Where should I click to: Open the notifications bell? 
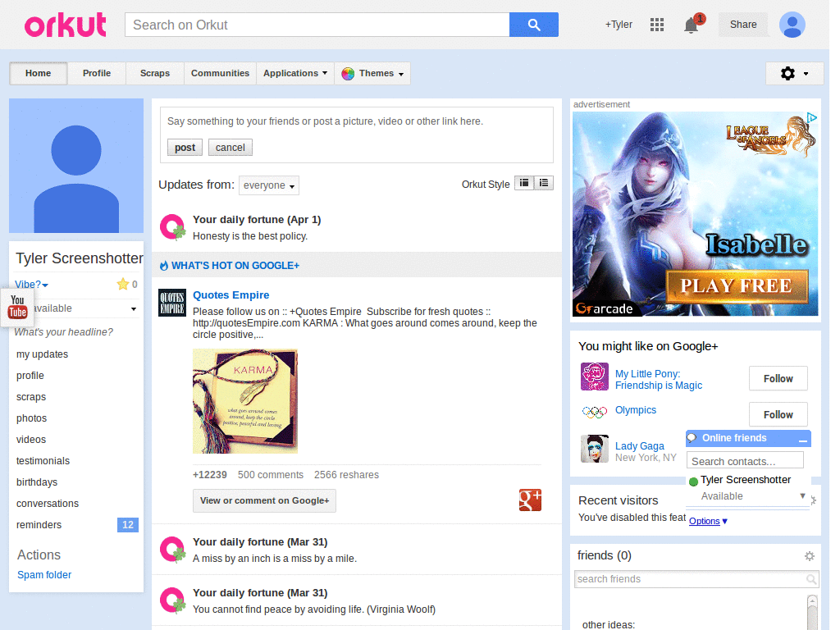(x=691, y=25)
